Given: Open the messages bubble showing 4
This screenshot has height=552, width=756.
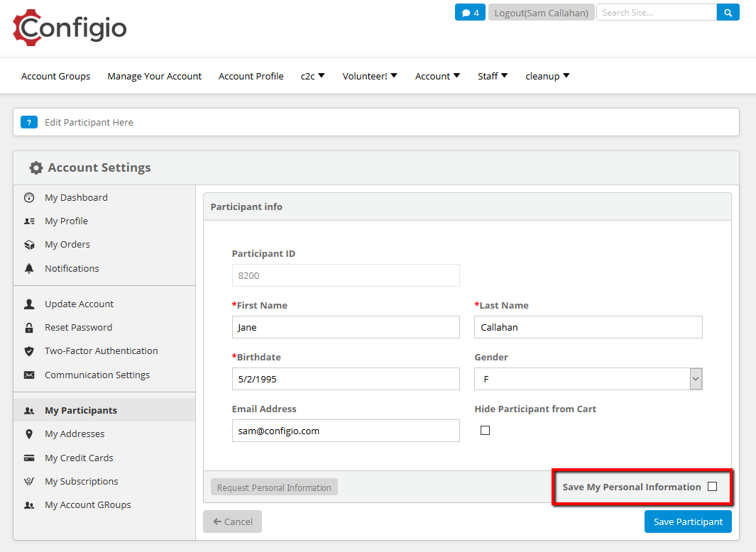Looking at the screenshot, I should click(x=470, y=13).
